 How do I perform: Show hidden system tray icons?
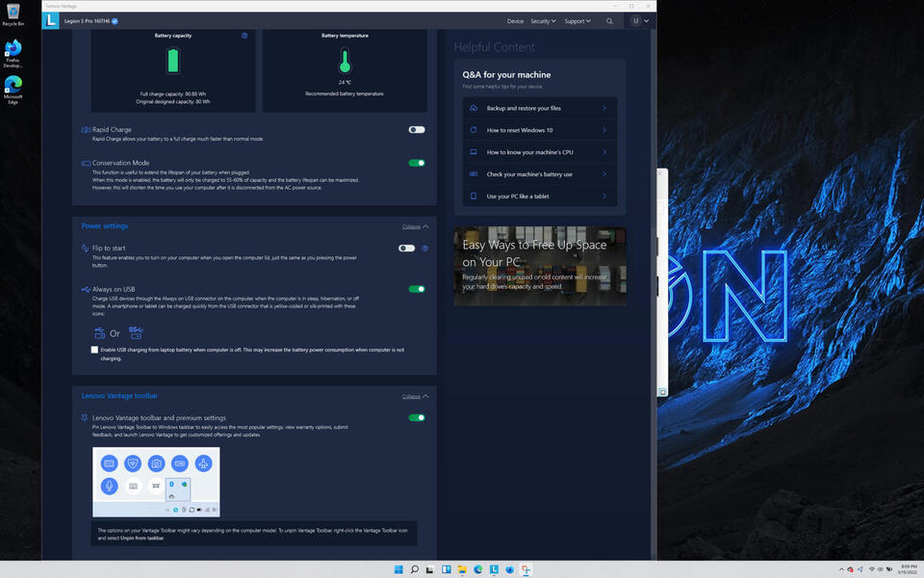pos(841,569)
